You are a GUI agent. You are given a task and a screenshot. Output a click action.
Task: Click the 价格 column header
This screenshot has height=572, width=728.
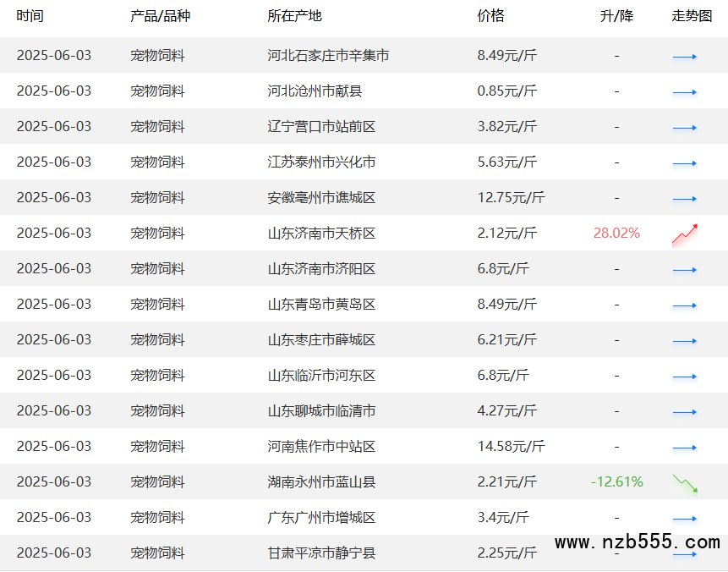[x=490, y=16]
